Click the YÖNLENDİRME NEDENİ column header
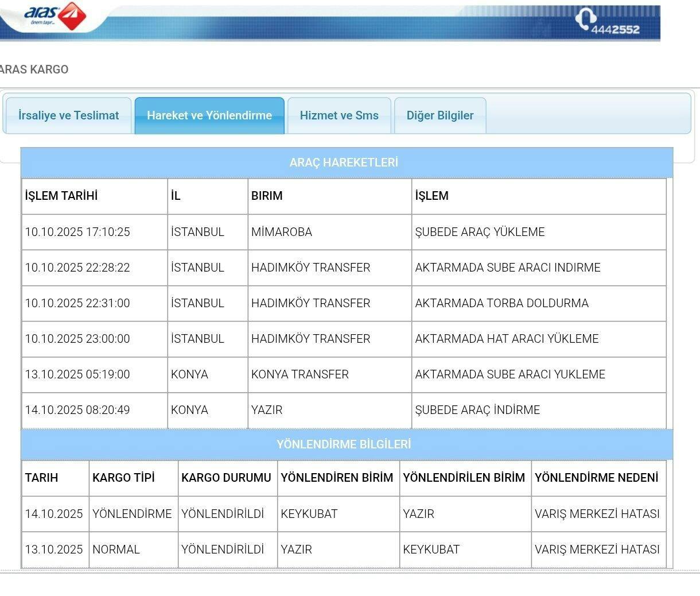 (596, 478)
